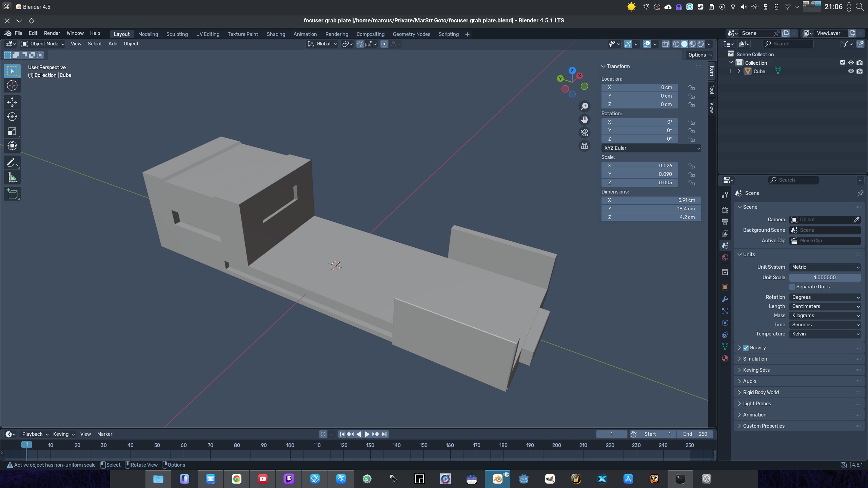This screenshot has height=488, width=868.
Task: Expand the Rigid Body World panel
Action: (761, 392)
